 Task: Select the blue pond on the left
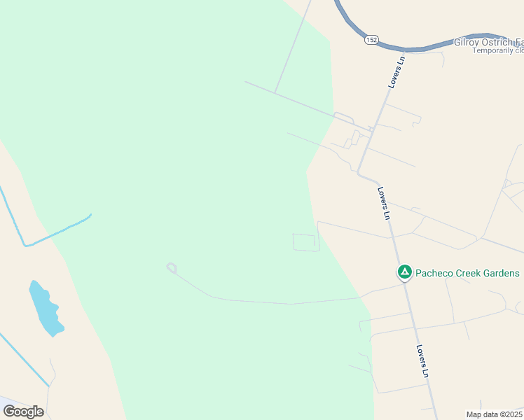pos(46,308)
